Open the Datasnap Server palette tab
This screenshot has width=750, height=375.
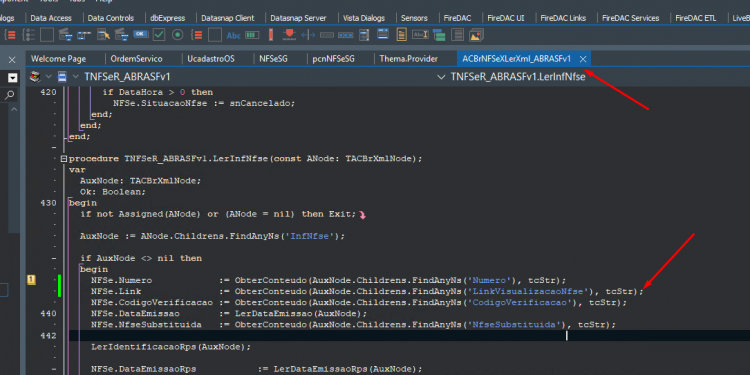(x=298, y=18)
